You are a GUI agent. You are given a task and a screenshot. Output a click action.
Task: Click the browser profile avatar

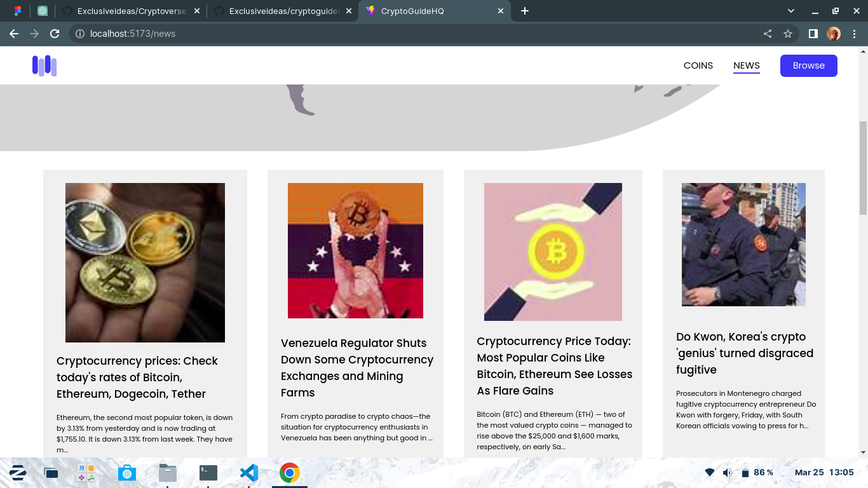(835, 33)
